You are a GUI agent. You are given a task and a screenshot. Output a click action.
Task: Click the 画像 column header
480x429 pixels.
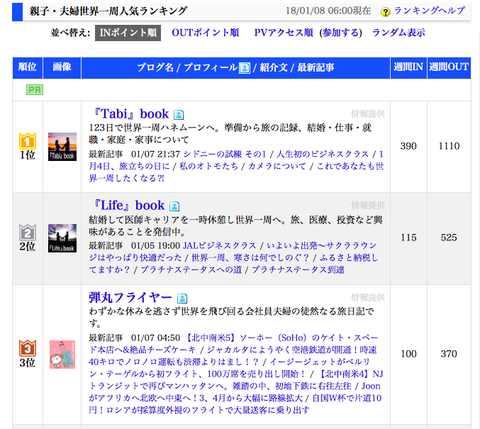(62, 68)
